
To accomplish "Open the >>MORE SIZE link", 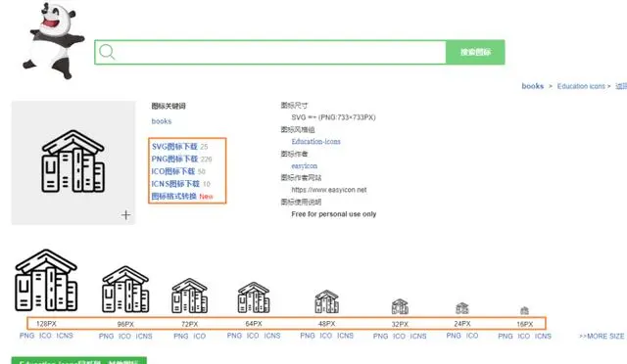I will click(602, 336).
